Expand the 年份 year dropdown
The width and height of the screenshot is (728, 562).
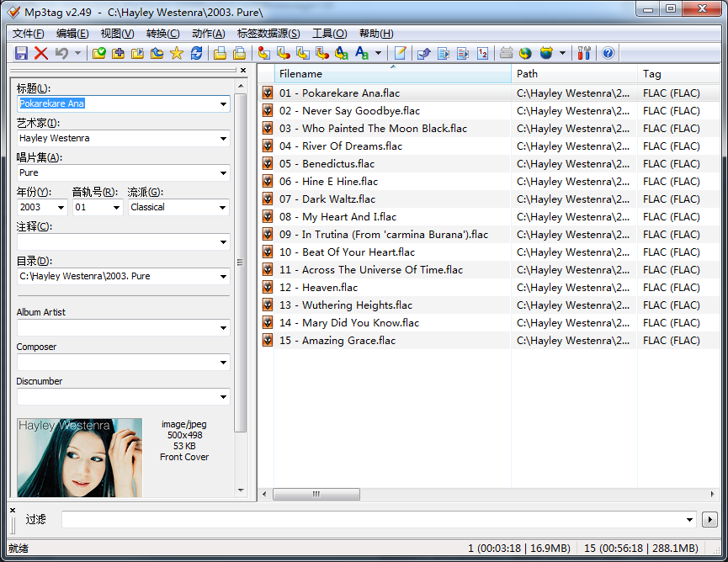(61, 208)
